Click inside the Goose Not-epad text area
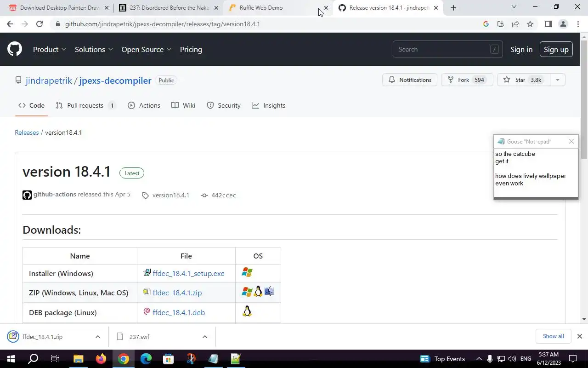This screenshot has height=368, width=588. (x=536, y=172)
